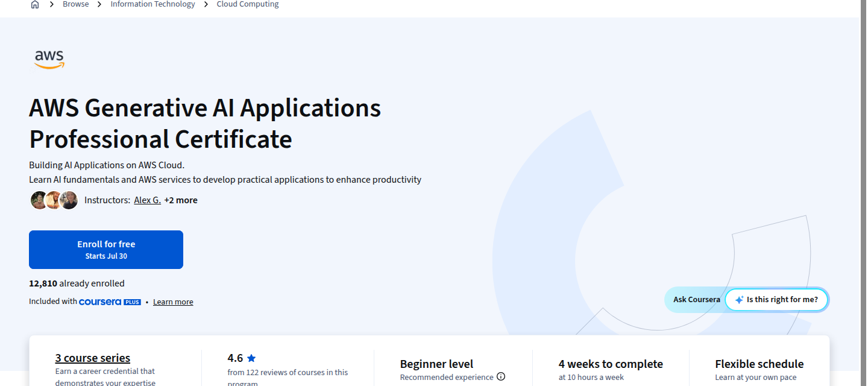This screenshot has width=868, height=386.
Task: Click the Instructors: label
Action: pos(107,200)
